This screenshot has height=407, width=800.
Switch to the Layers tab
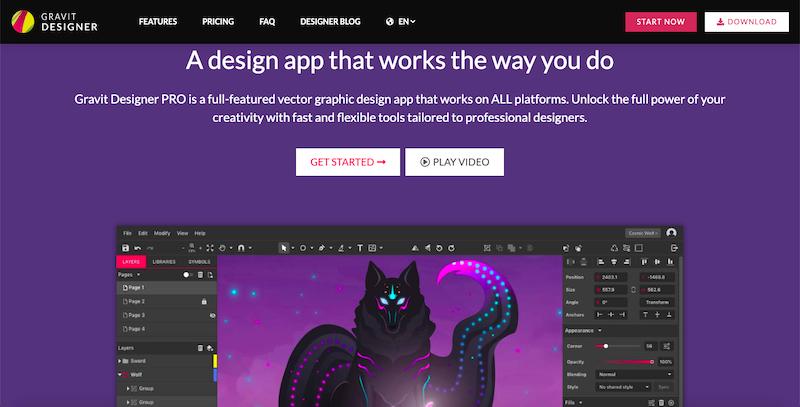pos(131,262)
